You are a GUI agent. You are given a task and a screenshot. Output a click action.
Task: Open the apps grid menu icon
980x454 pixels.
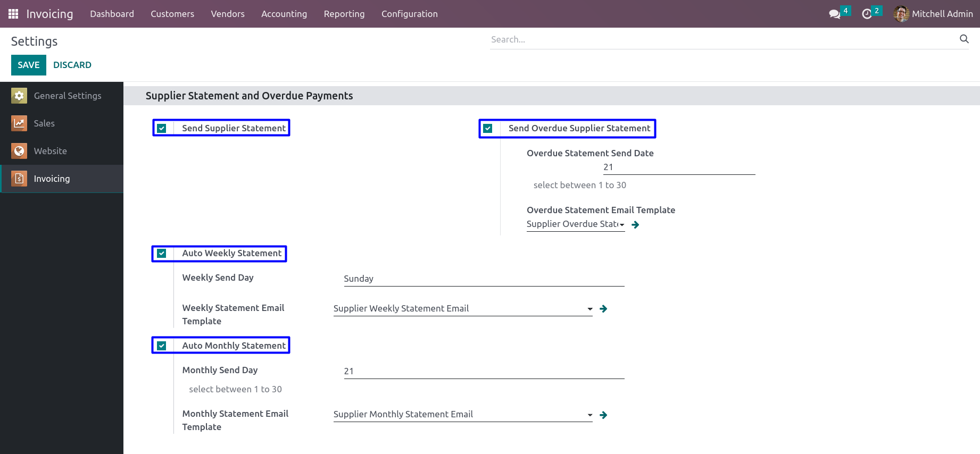coord(13,14)
